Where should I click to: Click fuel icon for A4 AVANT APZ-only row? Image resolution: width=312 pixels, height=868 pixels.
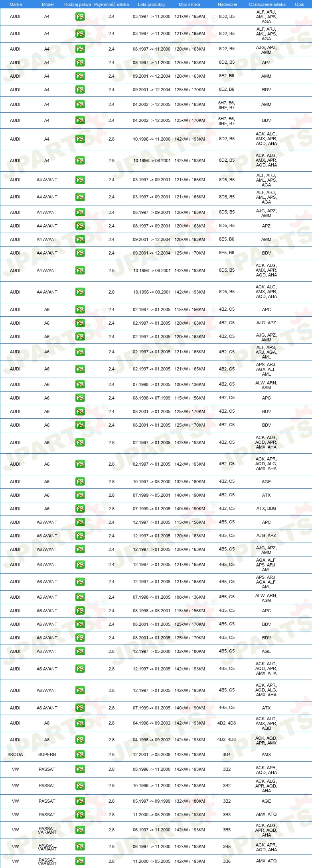pos(80,226)
